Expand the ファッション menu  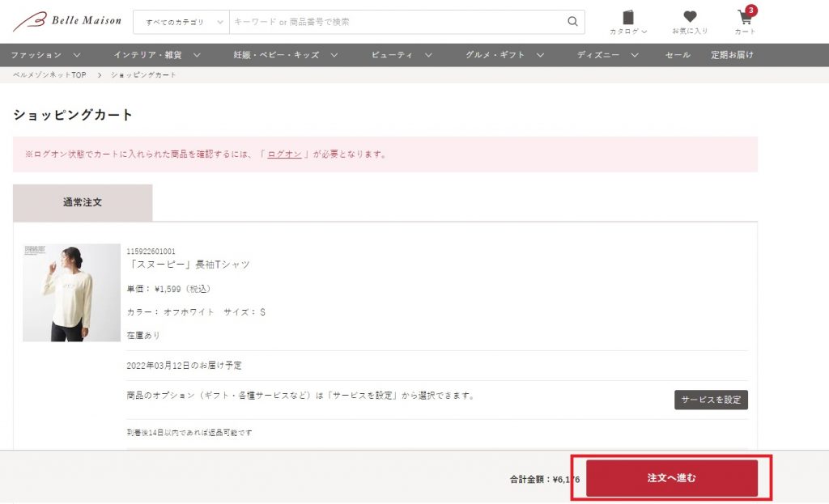pos(45,55)
